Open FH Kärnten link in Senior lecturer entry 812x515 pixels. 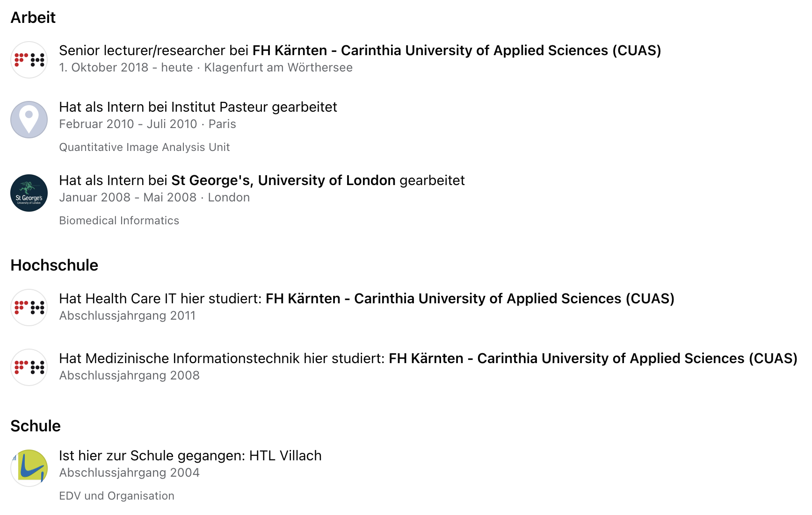pos(457,50)
